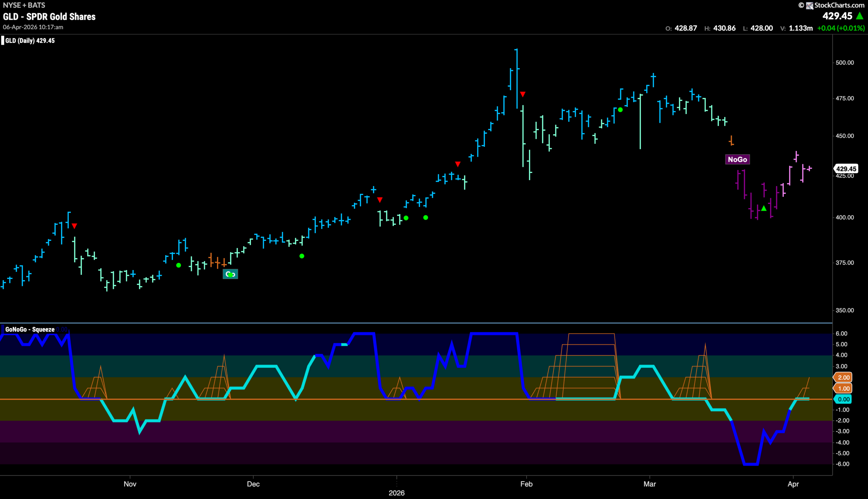Click the green dot marker in mid-December
Image resolution: width=868 pixels, height=499 pixels.
301,256
